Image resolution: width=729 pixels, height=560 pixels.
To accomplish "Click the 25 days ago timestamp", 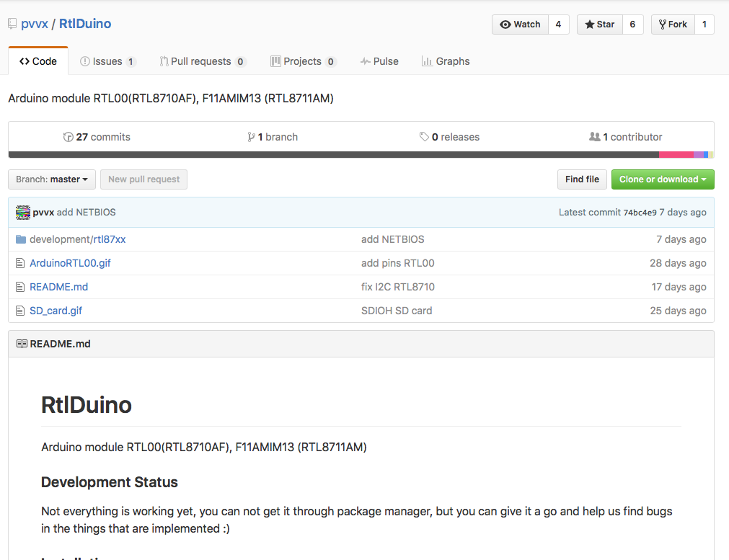I will [678, 311].
